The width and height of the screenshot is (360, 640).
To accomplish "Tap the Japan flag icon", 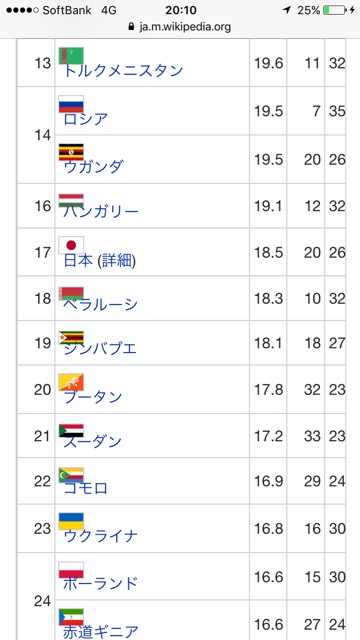I will pos(71,245).
